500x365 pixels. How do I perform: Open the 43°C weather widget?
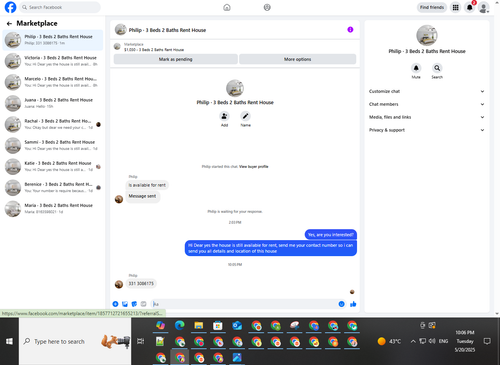pos(389,341)
